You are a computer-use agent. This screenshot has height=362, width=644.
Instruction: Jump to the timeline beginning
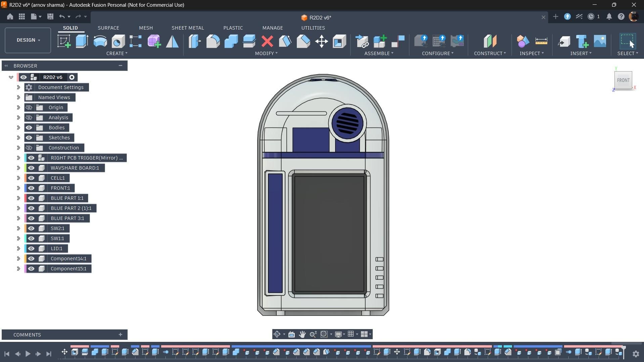7,354
